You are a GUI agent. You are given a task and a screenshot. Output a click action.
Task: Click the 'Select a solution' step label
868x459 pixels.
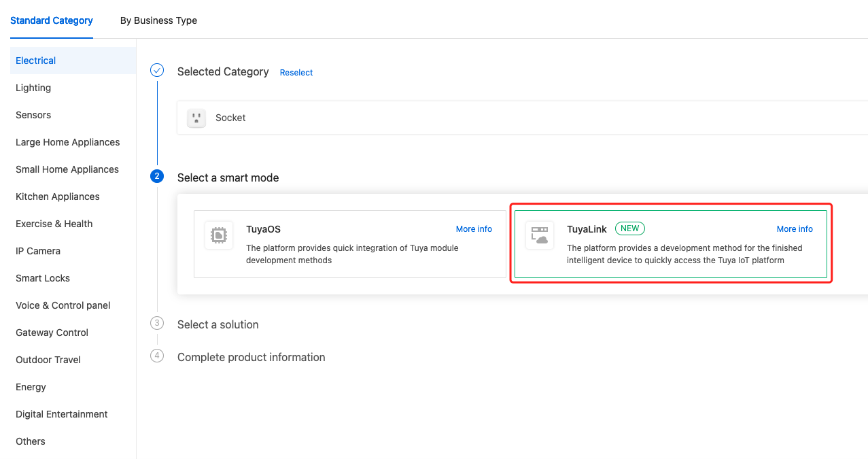[218, 324]
